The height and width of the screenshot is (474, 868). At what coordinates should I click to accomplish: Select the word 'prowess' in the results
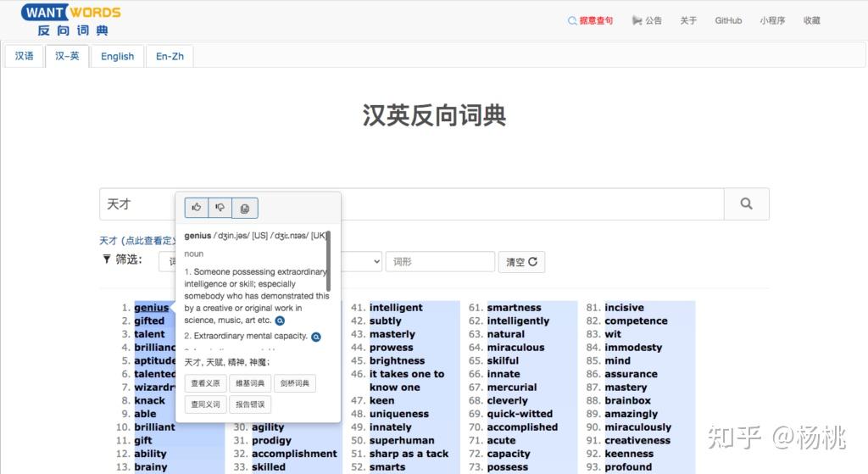[392, 347]
